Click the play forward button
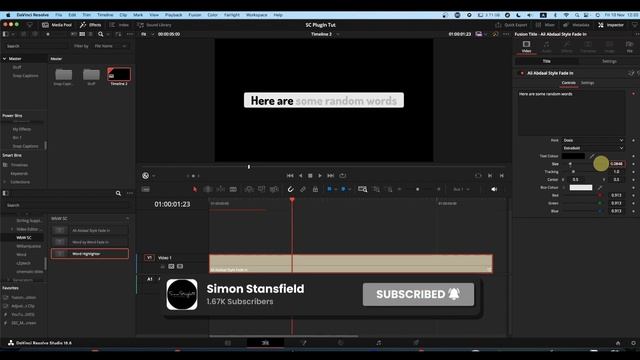Screen dimensions: 640x360 pyautogui.click(x=320, y=176)
